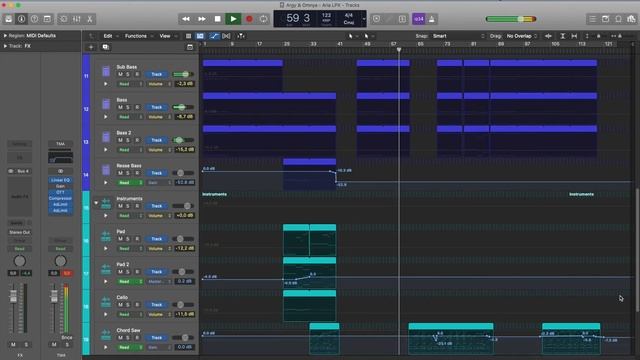Solo the Bass track
The height and width of the screenshot is (360, 640).
(x=128, y=107)
